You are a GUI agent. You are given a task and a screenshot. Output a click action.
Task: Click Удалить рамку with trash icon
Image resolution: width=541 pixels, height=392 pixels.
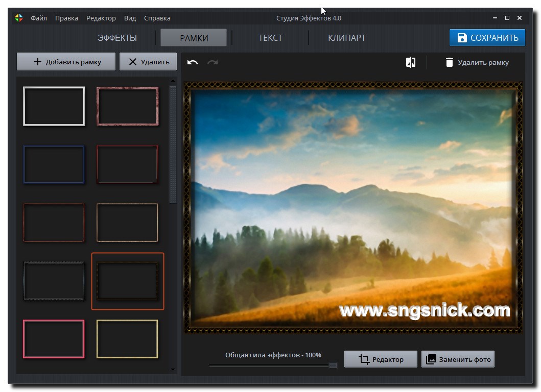click(x=477, y=62)
